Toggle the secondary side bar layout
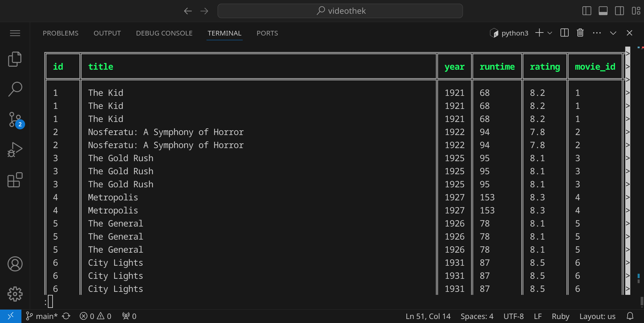The height and width of the screenshot is (323, 644). pos(619,11)
